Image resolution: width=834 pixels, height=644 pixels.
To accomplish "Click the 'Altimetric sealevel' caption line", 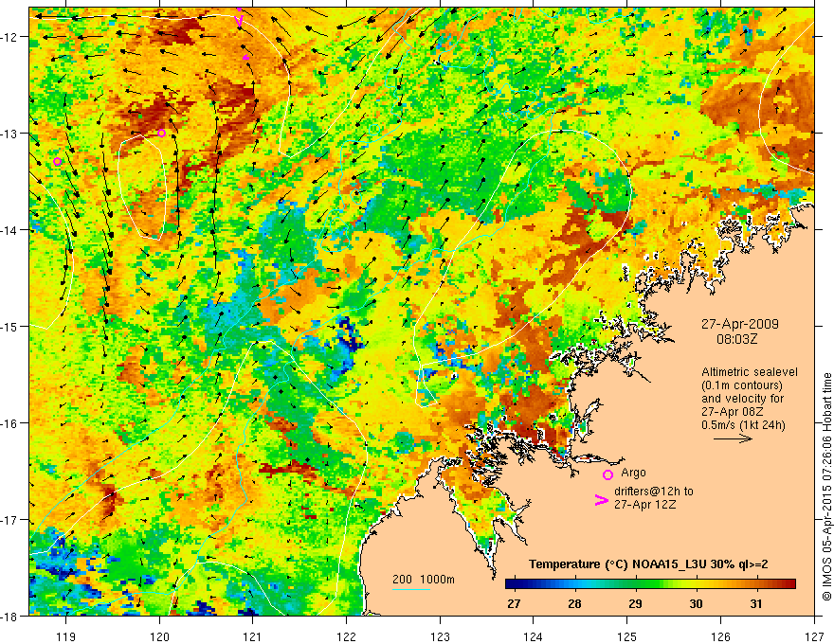I will pos(750,372).
